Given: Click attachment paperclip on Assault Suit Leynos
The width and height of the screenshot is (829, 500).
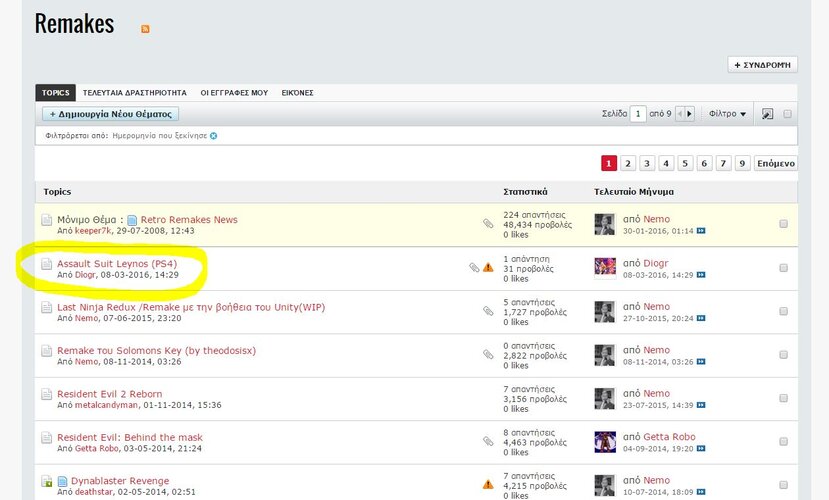Looking at the screenshot, I should [474, 267].
